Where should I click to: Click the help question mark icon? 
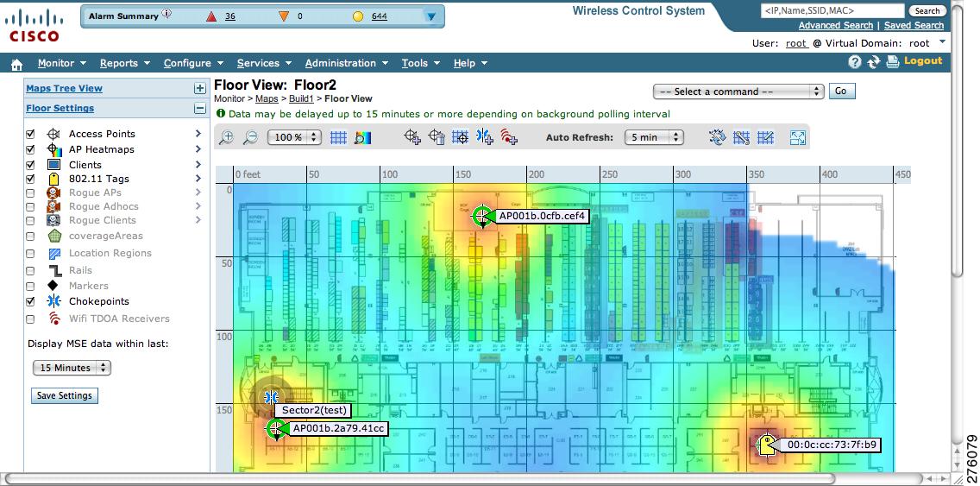[855, 62]
